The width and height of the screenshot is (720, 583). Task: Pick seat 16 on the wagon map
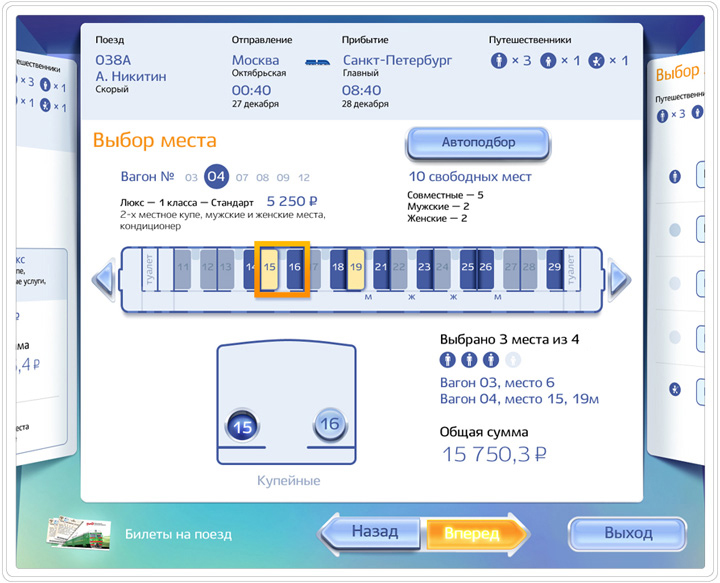(x=295, y=269)
